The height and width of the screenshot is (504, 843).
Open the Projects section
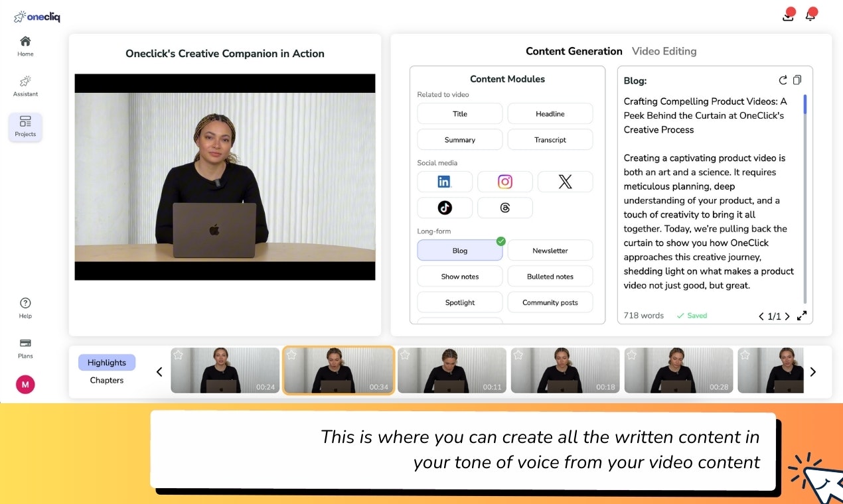tap(25, 126)
